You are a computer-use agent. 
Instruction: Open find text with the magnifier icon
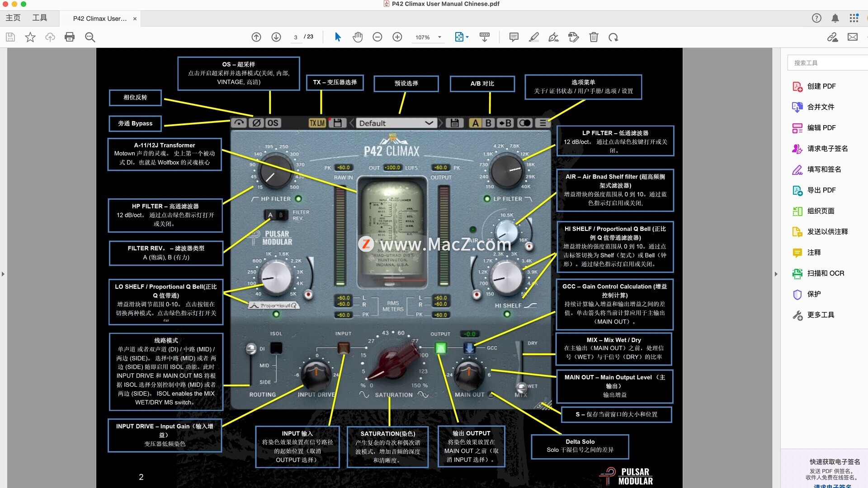click(90, 37)
